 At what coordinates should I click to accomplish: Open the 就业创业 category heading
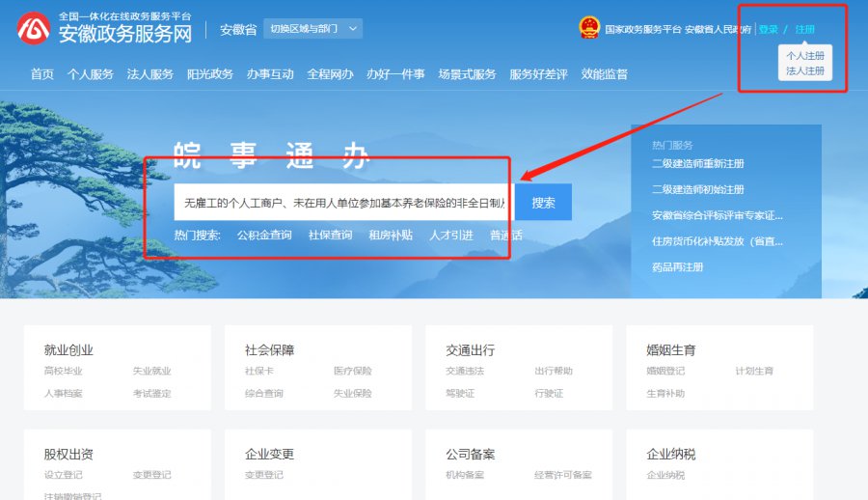tap(68, 350)
